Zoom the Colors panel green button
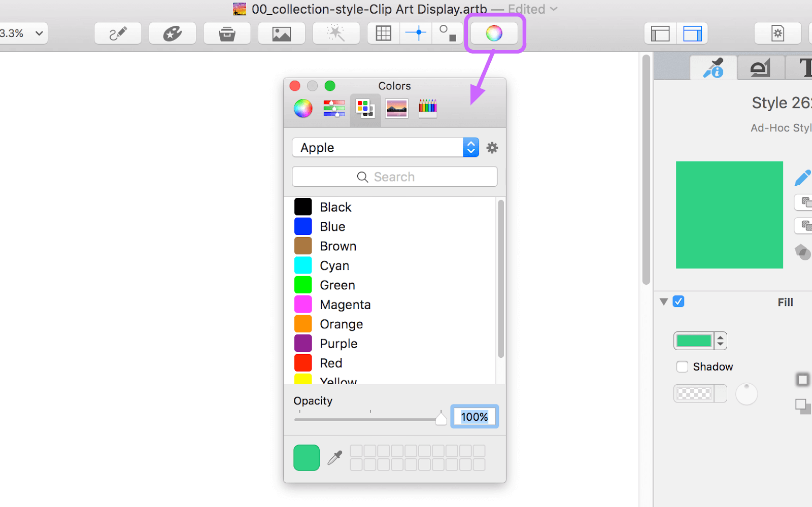 [330, 86]
